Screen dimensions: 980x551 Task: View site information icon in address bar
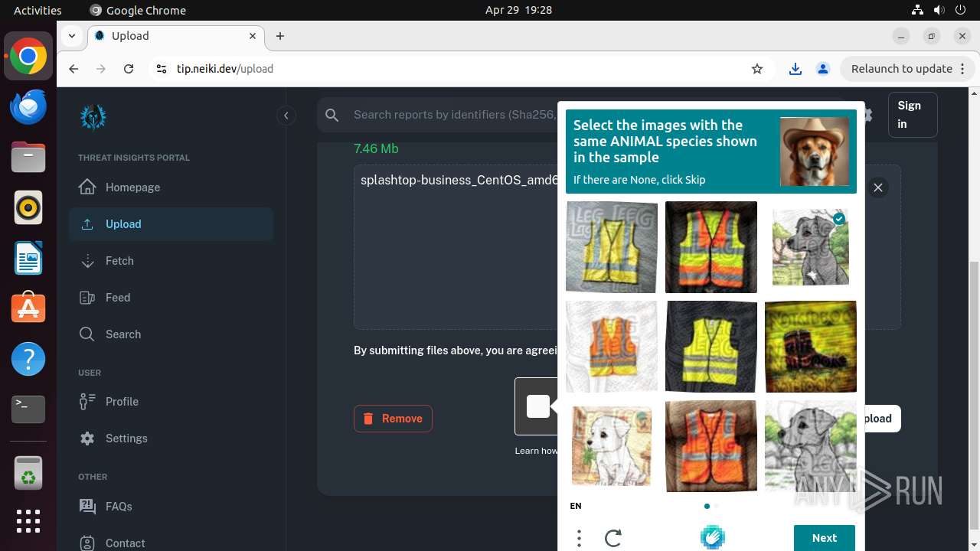(x=161, y=69)
